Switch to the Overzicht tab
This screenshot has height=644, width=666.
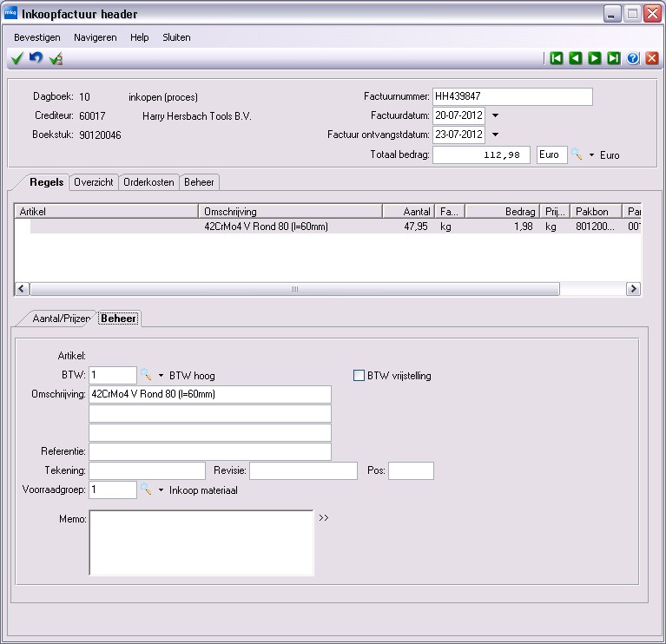coord(94,182)
